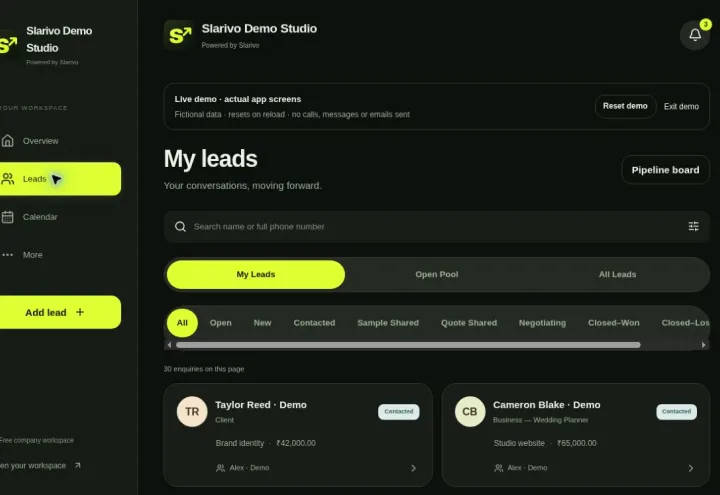Screen dimensions: 720x495
Task: Click the More ellipsis icon
Action: pos(8,255)
